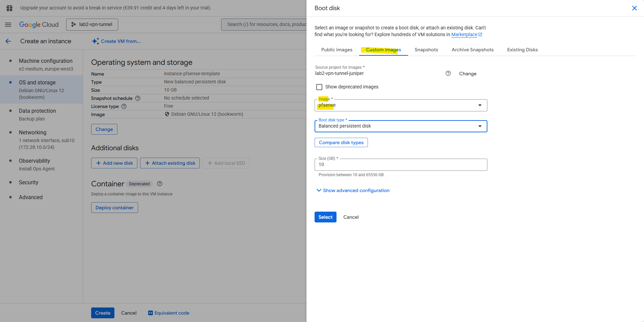Click the Size (GB) input field
The height and width of the screenshot is (322, 644).
pos(401,165)
